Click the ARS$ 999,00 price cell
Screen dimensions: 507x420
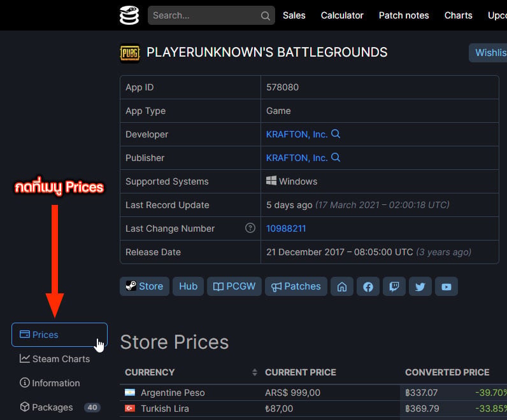pyautogui.click(x=292, y=393)
